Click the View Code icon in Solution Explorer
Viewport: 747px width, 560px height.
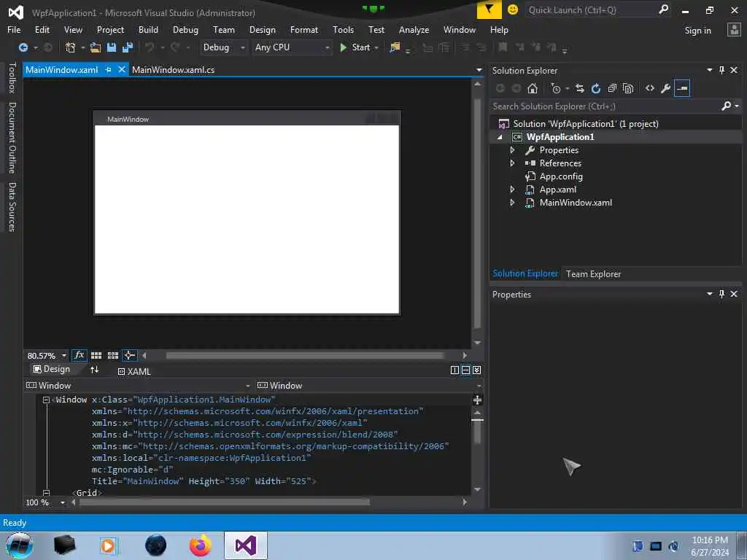point(650,88)
